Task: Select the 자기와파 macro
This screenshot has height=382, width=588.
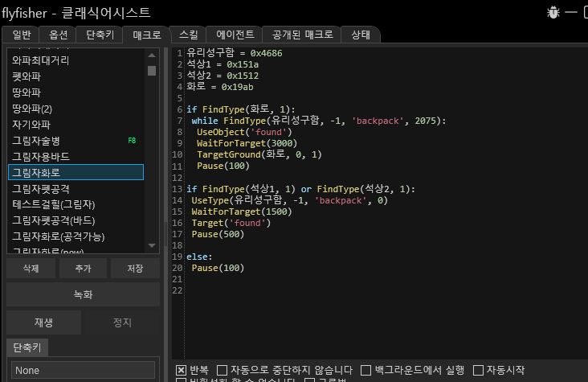Action: [76, 125]
